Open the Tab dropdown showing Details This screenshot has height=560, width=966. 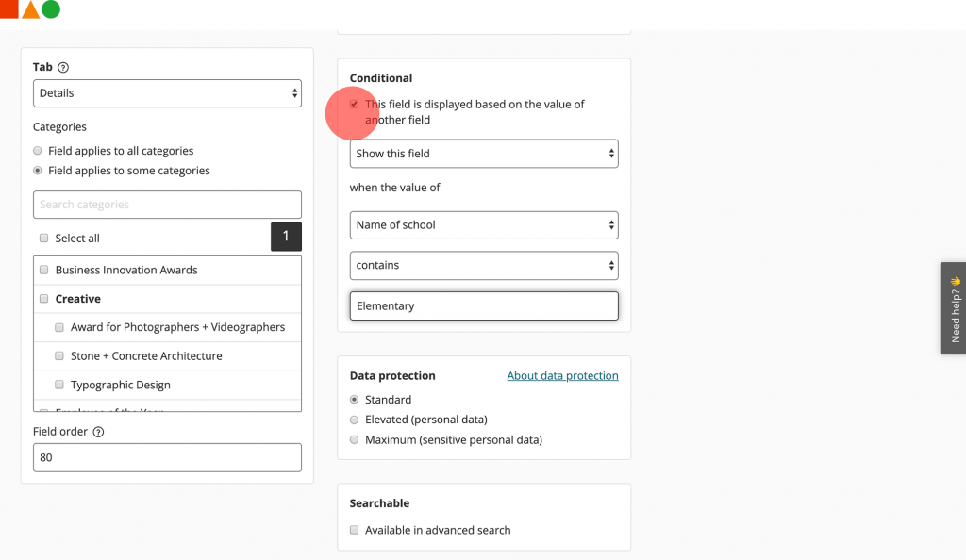[167, 93]
